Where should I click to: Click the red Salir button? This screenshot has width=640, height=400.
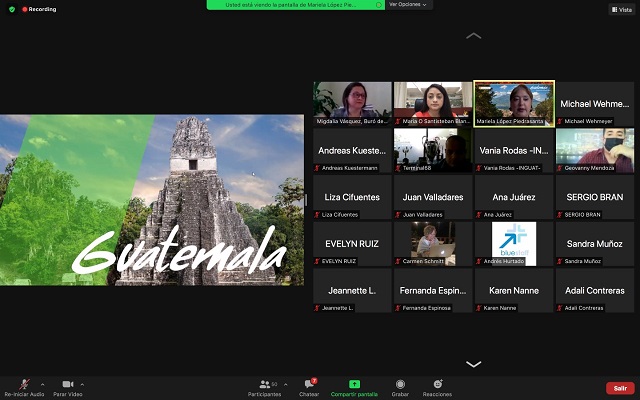(x=620, y=388)
